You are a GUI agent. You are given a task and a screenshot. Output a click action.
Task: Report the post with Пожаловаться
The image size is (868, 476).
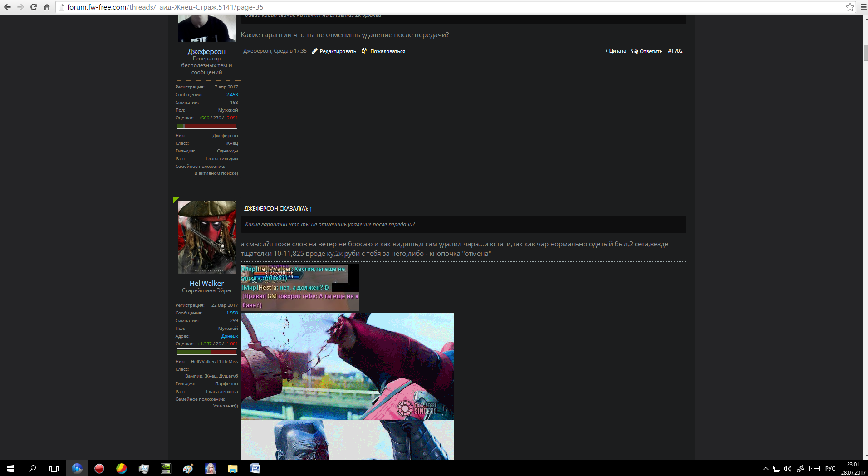[383, 51]
